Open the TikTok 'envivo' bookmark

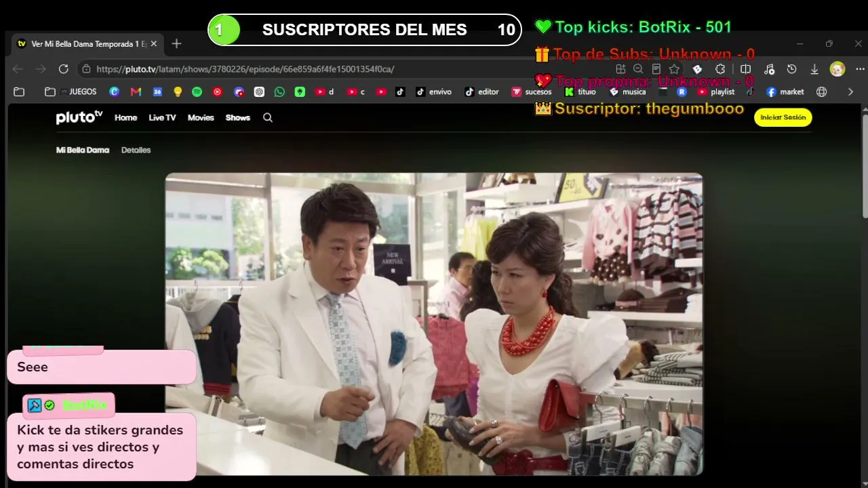[433, 91]
